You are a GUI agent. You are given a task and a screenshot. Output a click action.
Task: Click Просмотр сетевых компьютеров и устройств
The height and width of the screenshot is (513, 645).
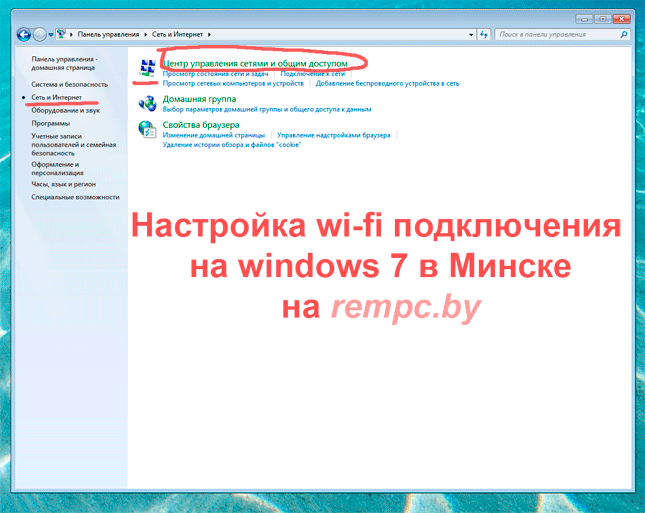[233, 84]
